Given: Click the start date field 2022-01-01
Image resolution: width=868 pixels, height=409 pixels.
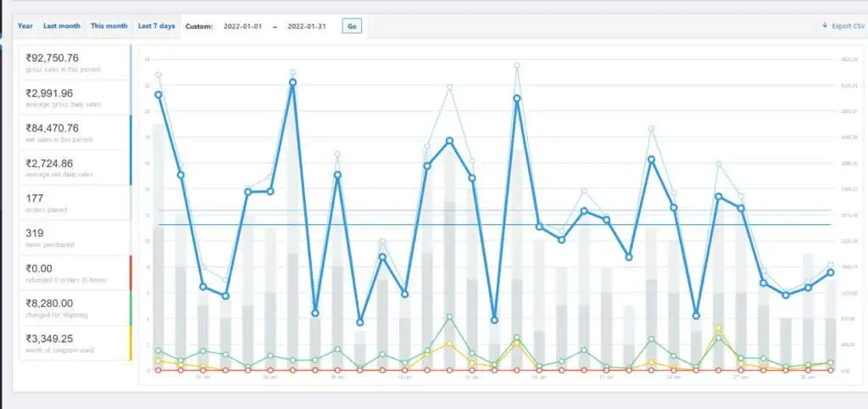Looking at the screenshot, I should click(242, 26).
